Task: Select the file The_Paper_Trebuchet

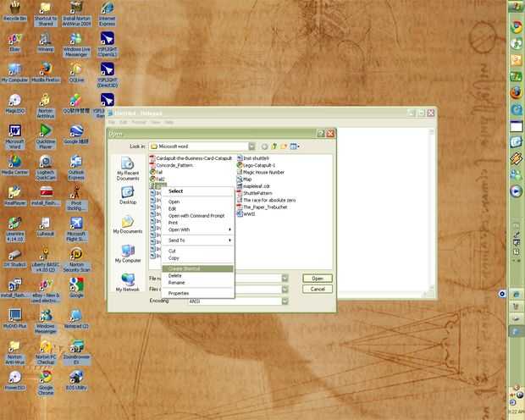Action: (262, 207)
